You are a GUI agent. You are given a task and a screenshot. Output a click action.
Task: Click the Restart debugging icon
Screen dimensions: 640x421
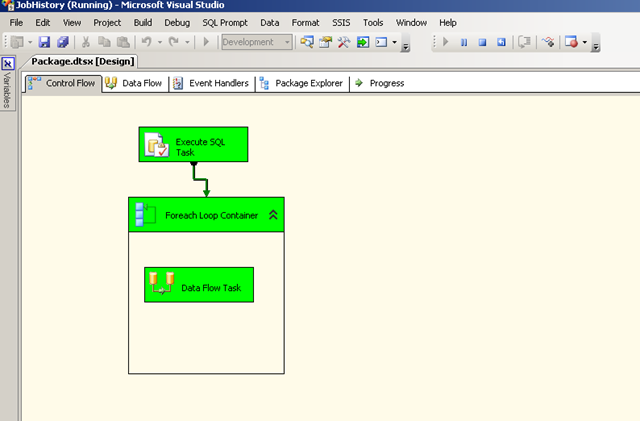(501, 42)
